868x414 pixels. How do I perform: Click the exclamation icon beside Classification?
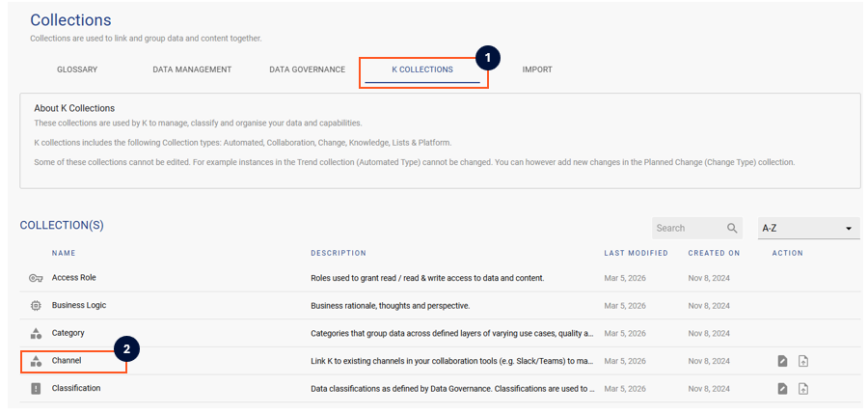(36, 389)
